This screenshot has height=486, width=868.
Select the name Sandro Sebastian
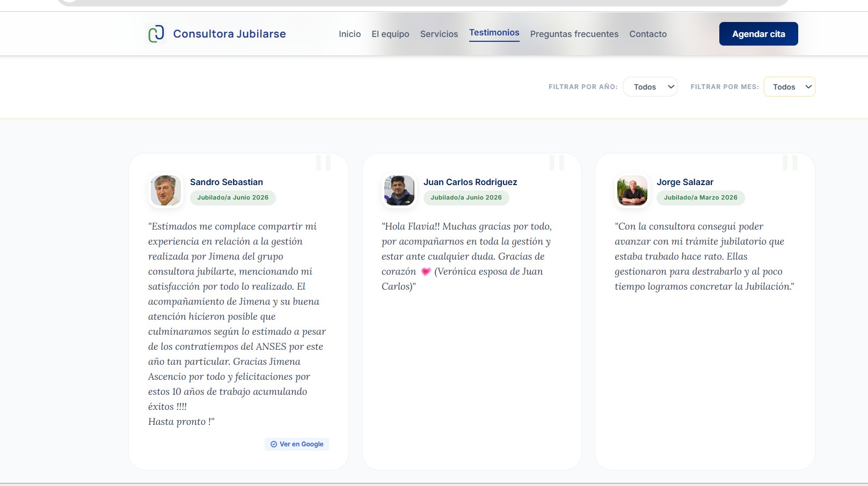tap(227, 182)
